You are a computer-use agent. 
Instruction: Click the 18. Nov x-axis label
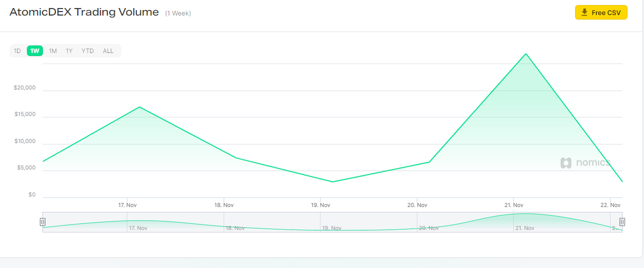pos(224,205)
